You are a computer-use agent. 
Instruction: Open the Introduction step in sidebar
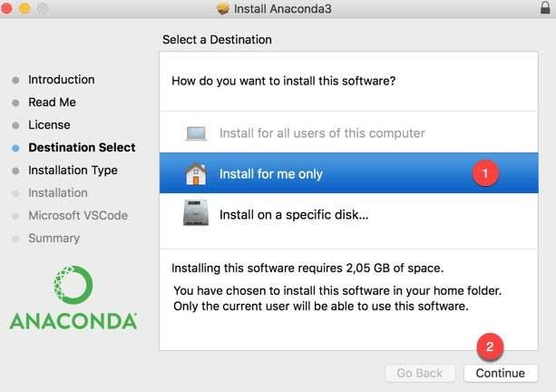click(61, 80)
